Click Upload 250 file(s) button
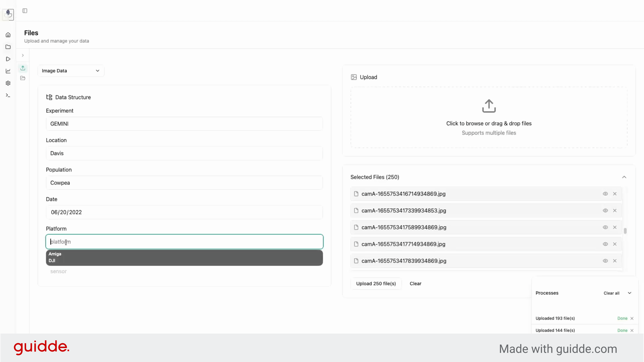Viewport: 644px width, 362px height. [376, 283]
